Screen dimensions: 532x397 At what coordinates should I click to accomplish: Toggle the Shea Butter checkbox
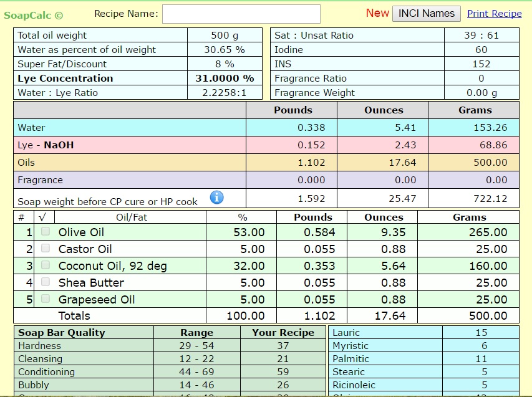point(46,282)
